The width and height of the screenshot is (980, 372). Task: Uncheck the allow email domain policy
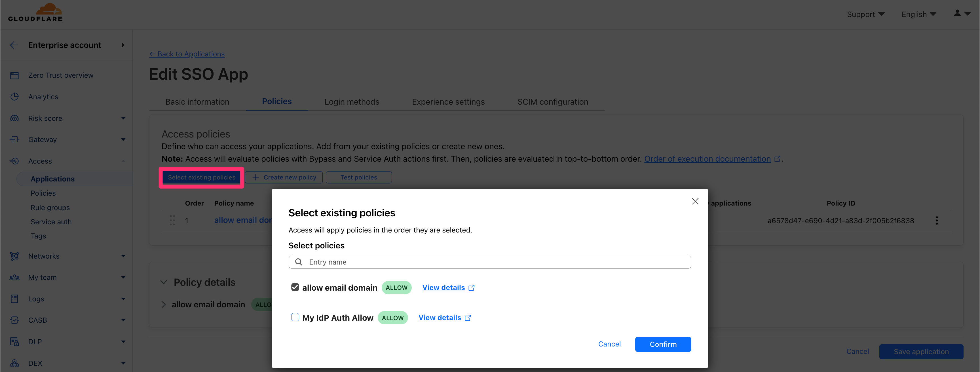point(295,287)
